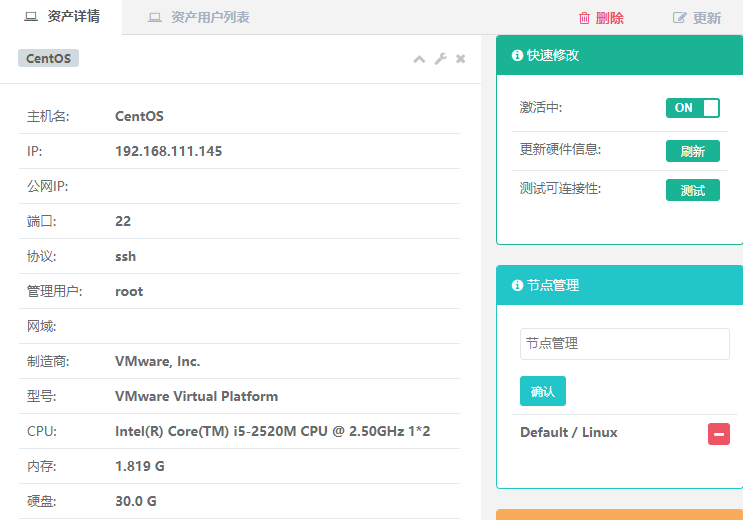Toggle the 激活中 ON switch
The image size is (743, 520).
coord(693,108)
